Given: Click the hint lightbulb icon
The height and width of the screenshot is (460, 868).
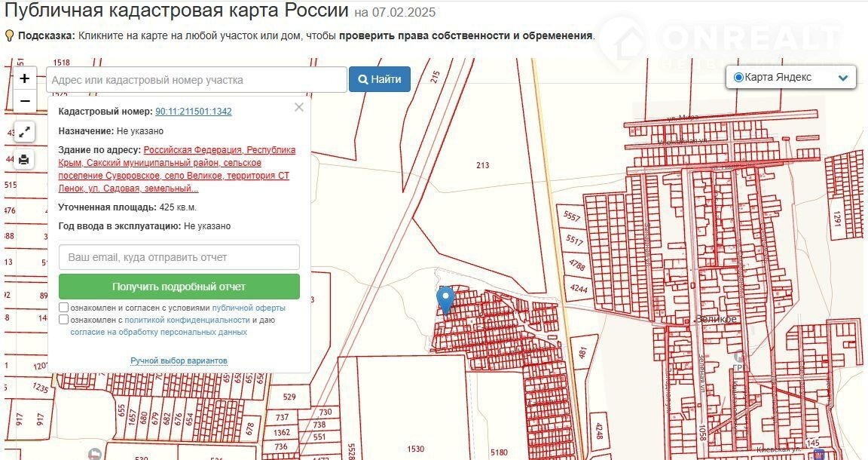Looking at the screenshot, I should click(x=9, y=36).
